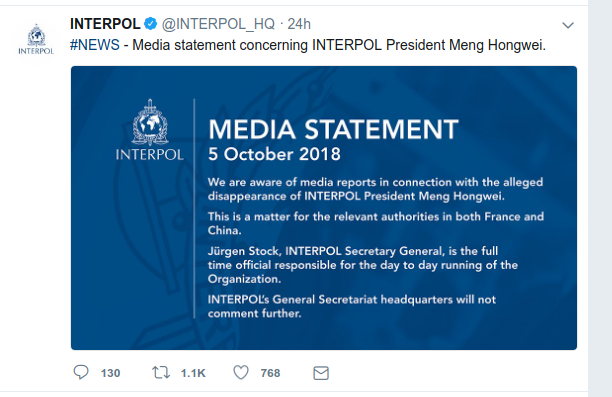This screenshot has width=612, height=397.
Task: Click the 1.1K retweets count
Action: coord(193,373)
